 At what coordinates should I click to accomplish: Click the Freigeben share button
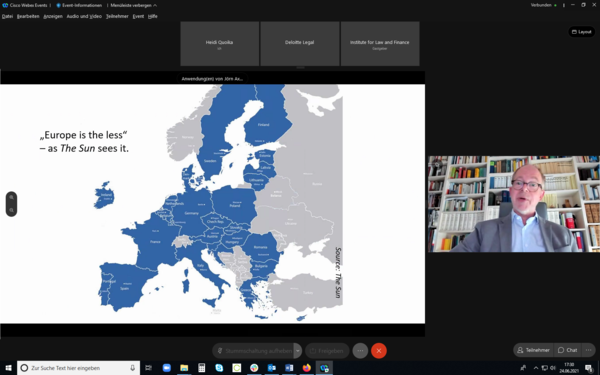[327, 351]
